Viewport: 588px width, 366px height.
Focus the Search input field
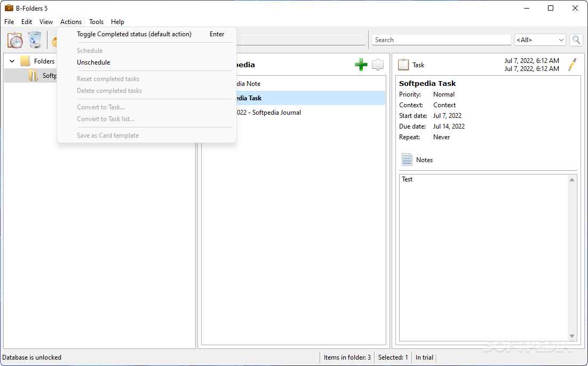pyautogui.click(x=441, y=40)
